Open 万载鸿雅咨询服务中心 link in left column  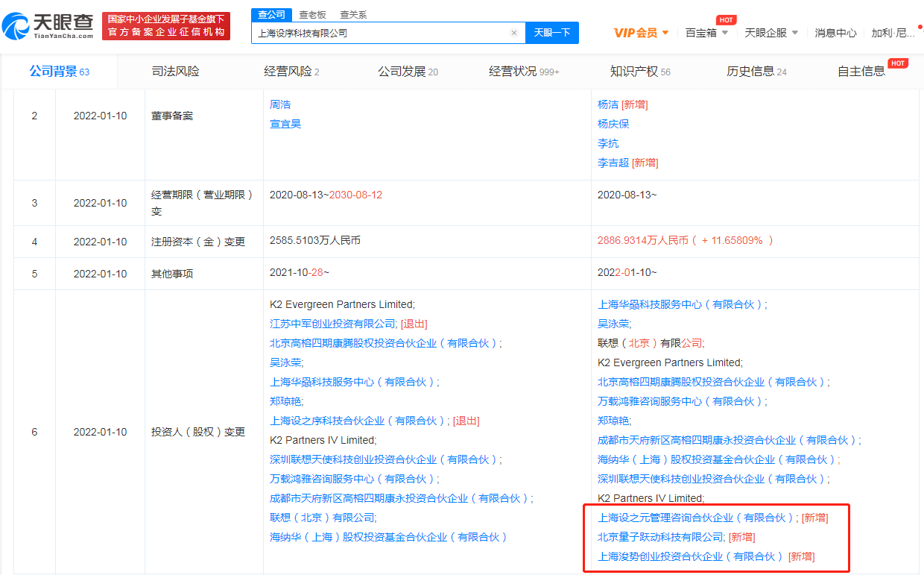click(x=353, y=479)
